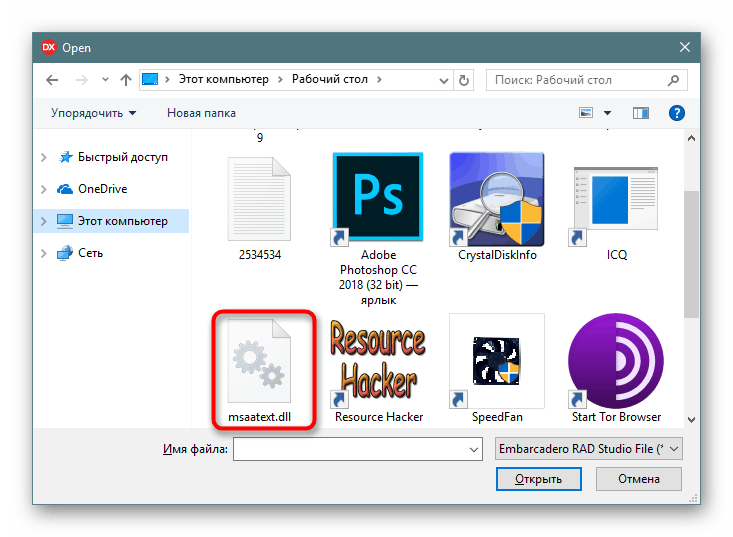Go up one folder level
This screenshot has width=733, height=537.
[x=125, y=80]
